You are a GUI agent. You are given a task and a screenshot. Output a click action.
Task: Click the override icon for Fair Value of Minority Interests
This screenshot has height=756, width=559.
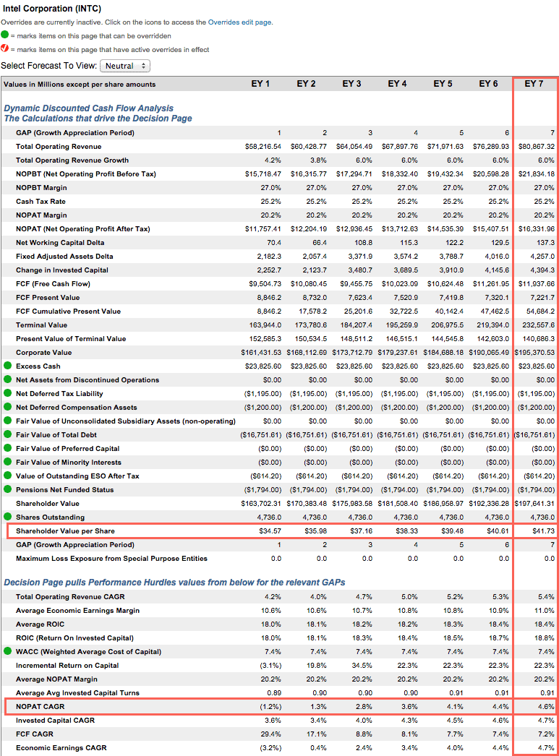[7, 462]
